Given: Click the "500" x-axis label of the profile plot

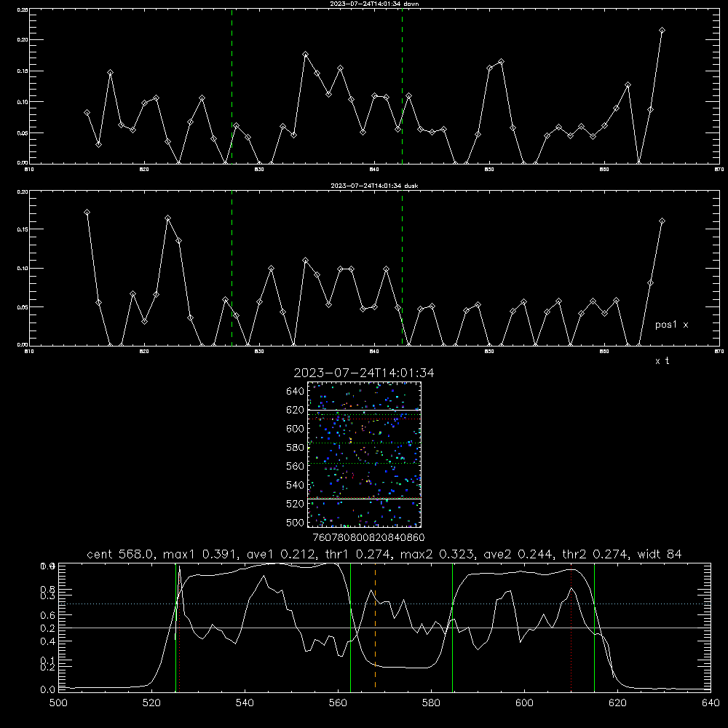Looking at the screenshot, I should pyautogui.click(x=58, y=703).
